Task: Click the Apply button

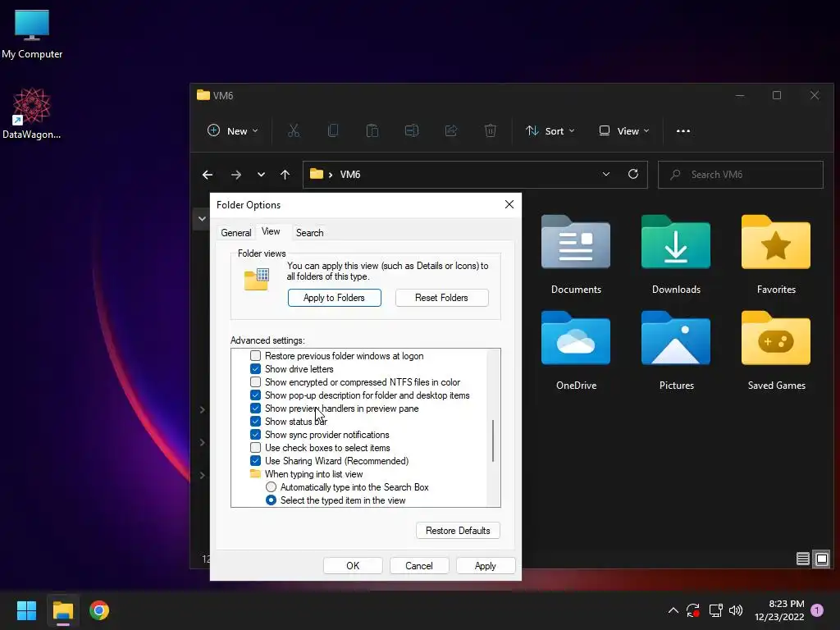Action: [486, 566]
